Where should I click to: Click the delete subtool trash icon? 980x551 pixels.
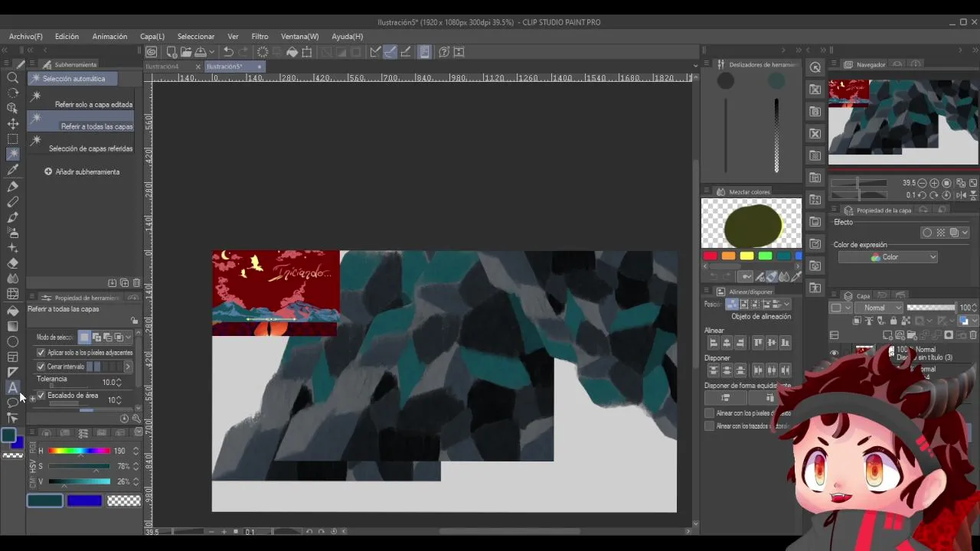(136, 283)
